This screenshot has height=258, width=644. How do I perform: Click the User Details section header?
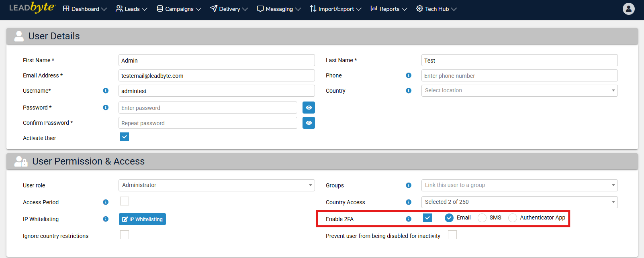[322, 36]
